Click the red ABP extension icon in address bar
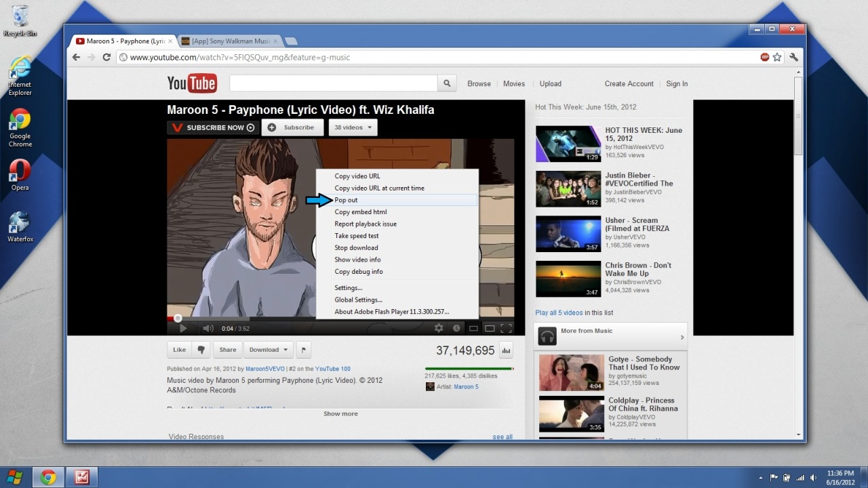The image size is (868, 488). coord(765,57)
